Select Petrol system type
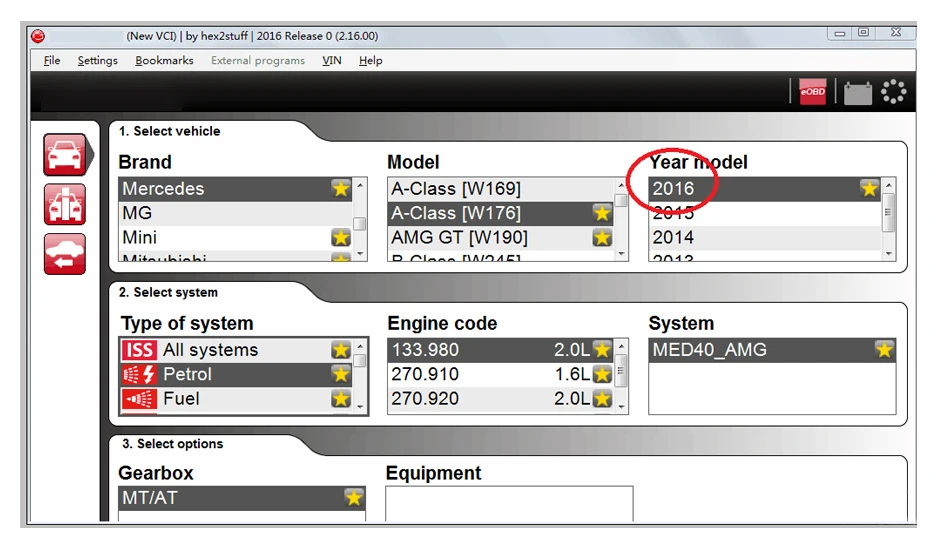Viewport: 945px width, 545px height. click(x=236, y=374)
